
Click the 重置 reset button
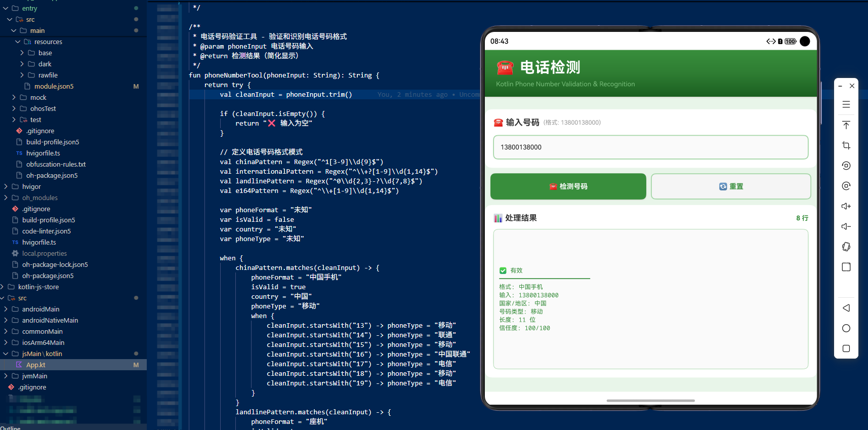pyautogui.click(x=731, y=186)
